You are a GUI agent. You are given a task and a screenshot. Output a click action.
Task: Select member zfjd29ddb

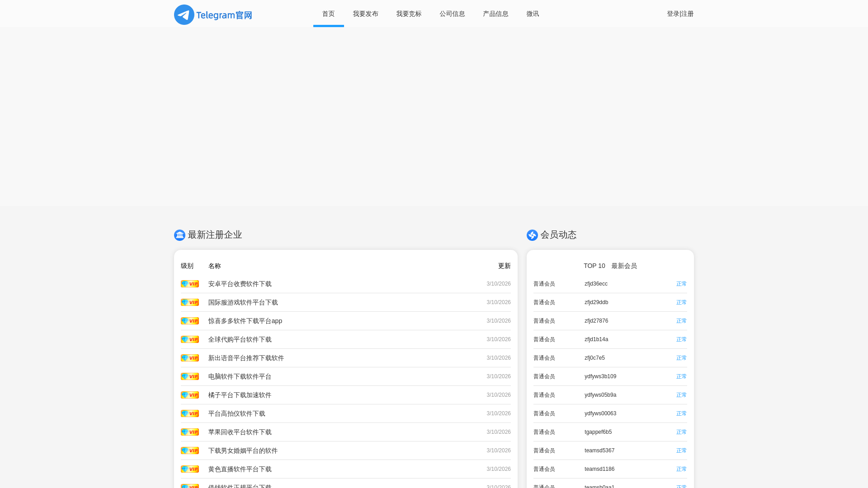(x=596, y=302)
